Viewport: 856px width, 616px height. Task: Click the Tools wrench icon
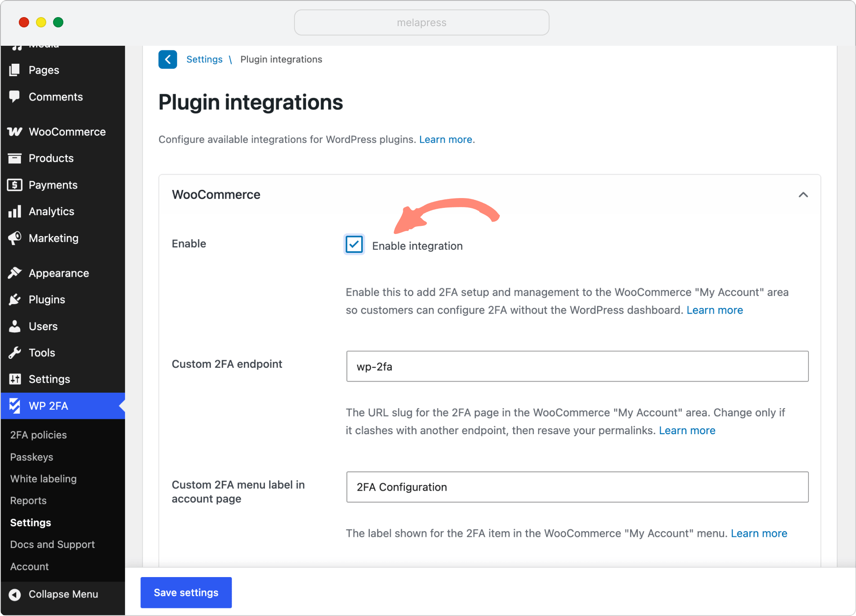tap(15, 352)
